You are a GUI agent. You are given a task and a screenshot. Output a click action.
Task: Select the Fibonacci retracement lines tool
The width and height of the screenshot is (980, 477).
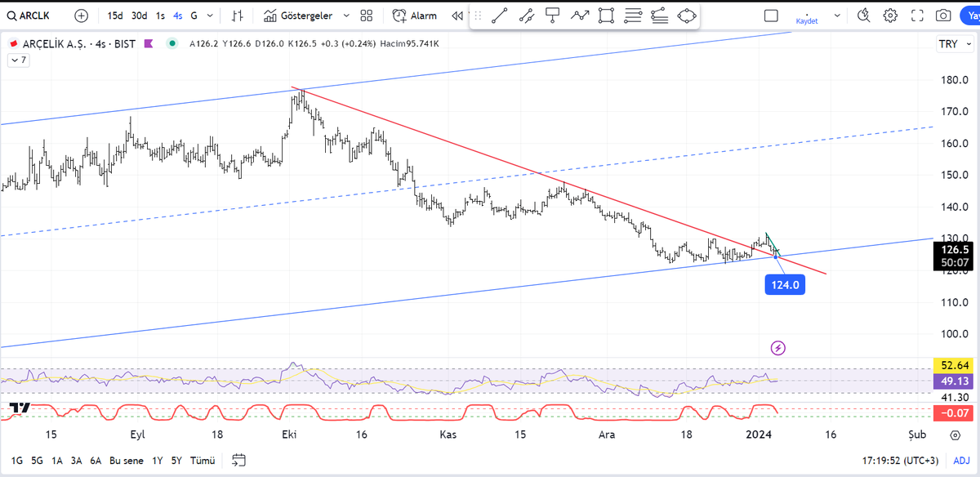tap(632, 15)
